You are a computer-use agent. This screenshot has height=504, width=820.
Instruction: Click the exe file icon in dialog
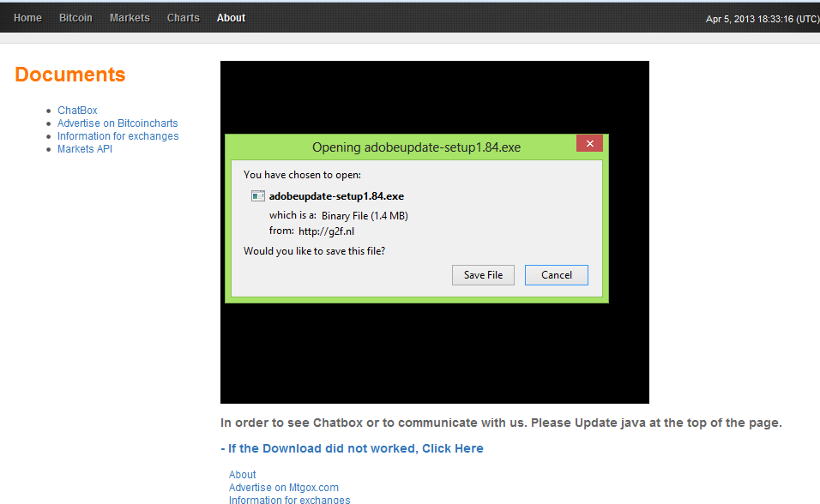click(258, 196)
